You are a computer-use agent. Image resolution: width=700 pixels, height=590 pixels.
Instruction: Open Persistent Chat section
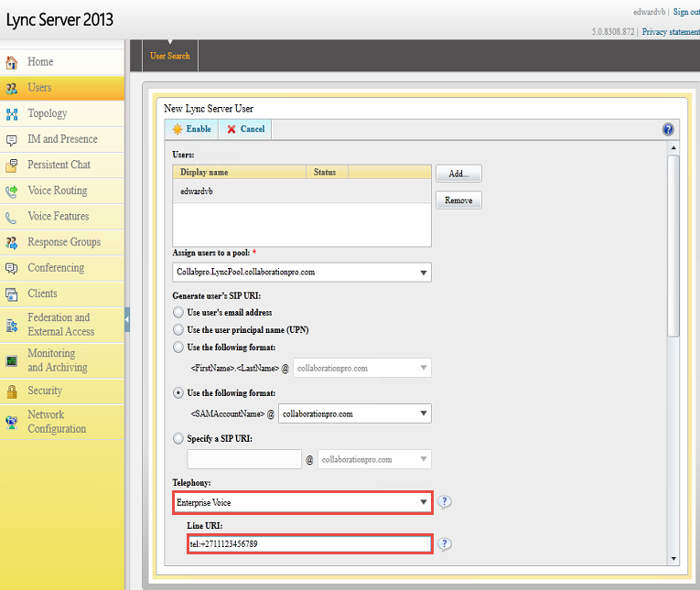(62, 166)
